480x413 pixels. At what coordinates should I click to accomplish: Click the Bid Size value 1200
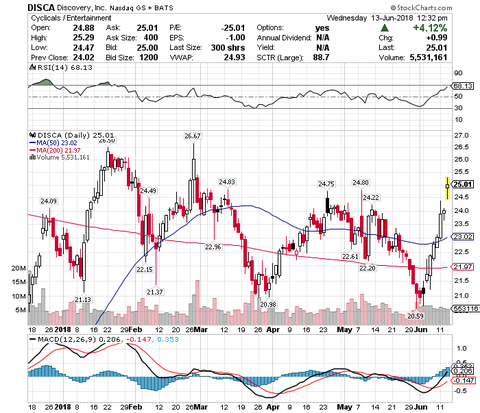(149, 57)
